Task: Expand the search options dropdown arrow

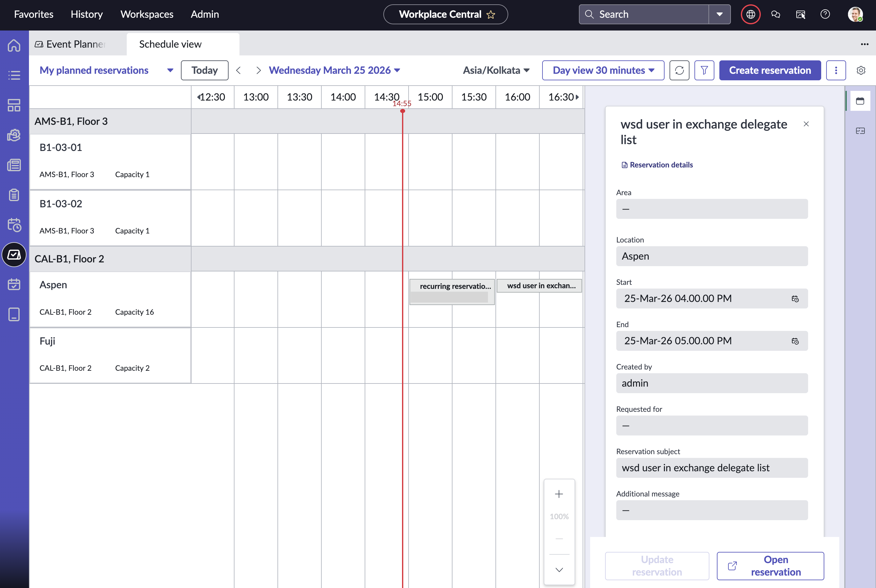Action: tap(719, 14)
